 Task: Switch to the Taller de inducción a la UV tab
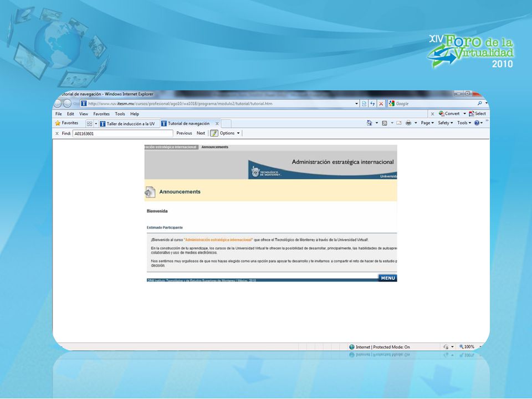(x=129, y=124)
